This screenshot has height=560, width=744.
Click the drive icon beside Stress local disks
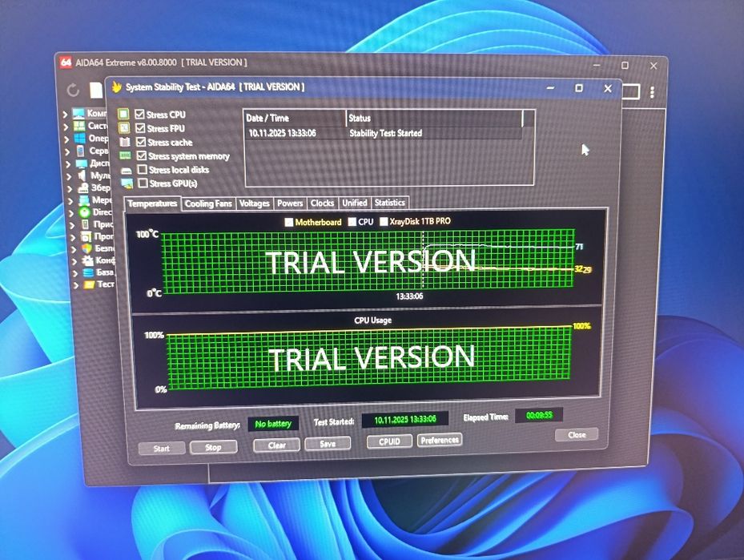[127, 170]
